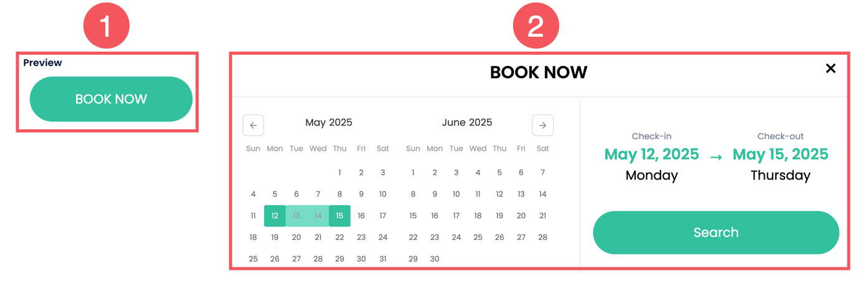Select May 26 in the calendar

coord(275,259)
